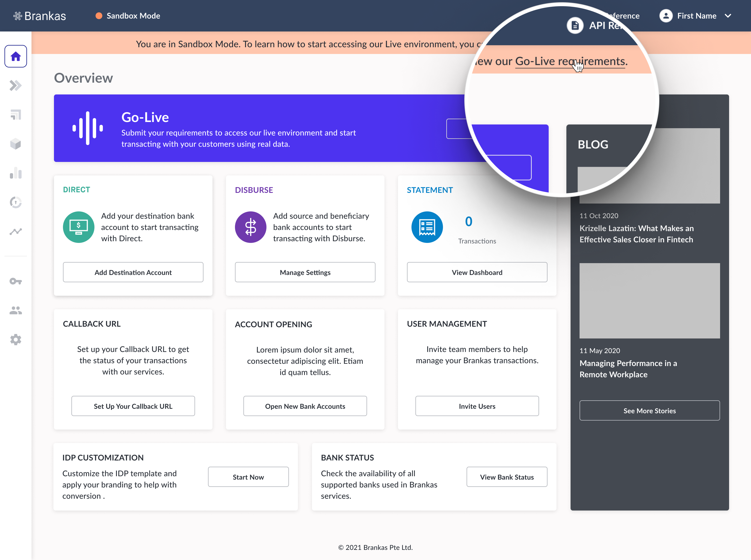Open the First Name user menu
Image resolution: width=751 pixels, height=560 pixels.
tap(695, 16)
